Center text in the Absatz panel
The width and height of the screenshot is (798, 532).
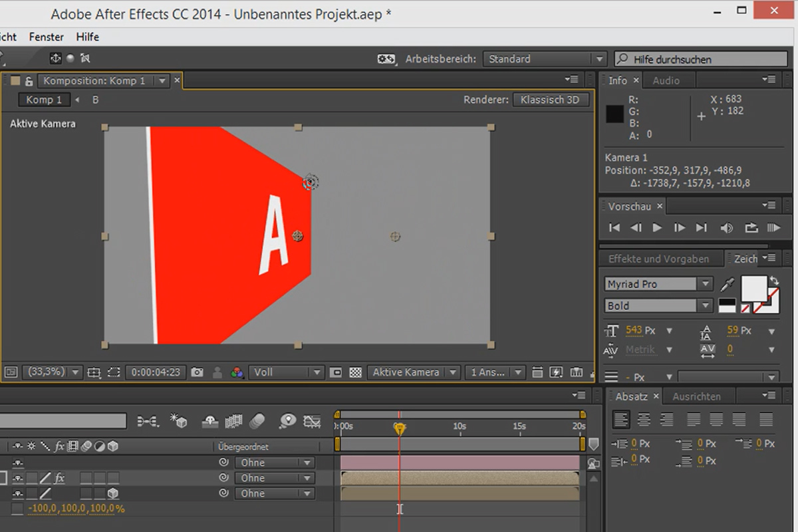(x=644, y=420)
